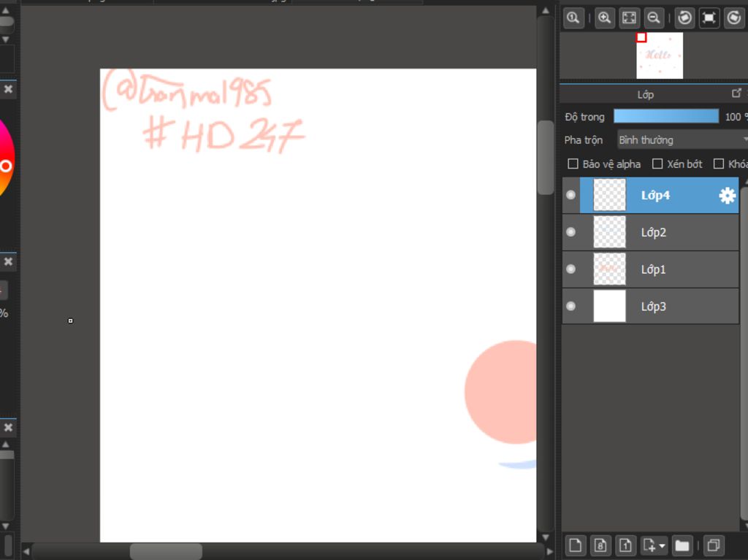Adjust the Độ trong opacity slider
This screenshot has height=560, width=748.
tap(665, 117)
